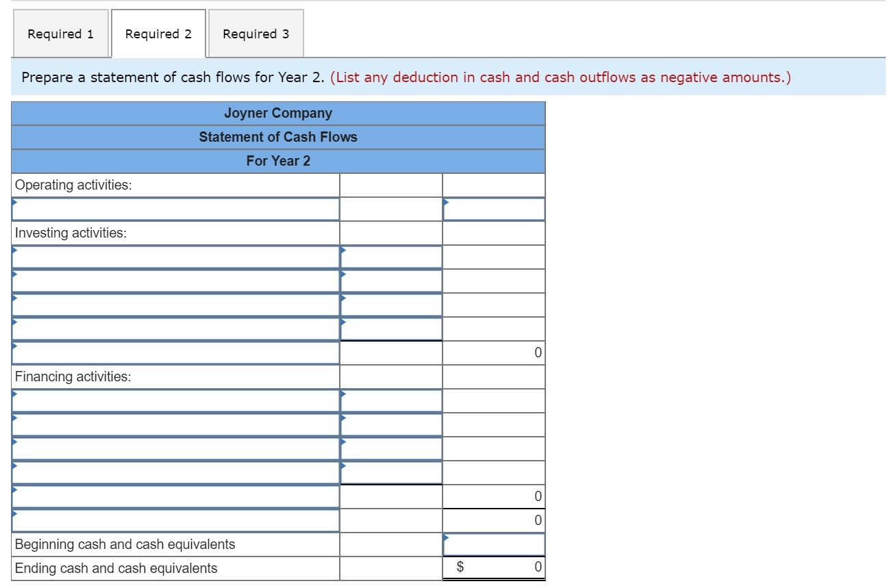Click the first investing activities amount field
This screenshot has width=896, height=588.
coord(390,257)
